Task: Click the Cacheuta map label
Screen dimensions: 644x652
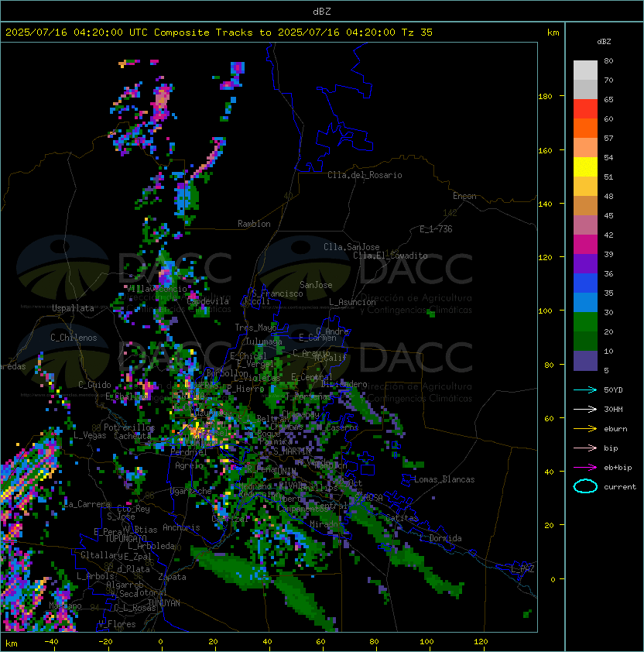Action: pyautogui.click(x=132, y=436)
